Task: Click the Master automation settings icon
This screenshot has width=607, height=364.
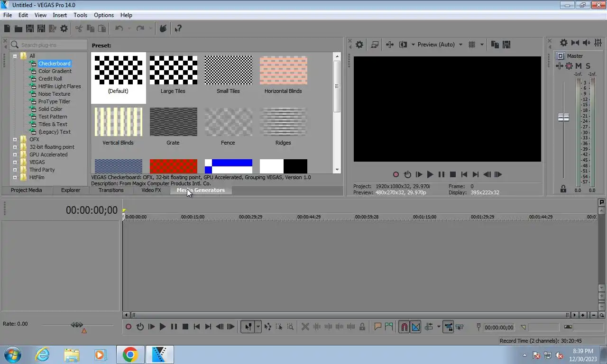Action: (x=569, y=66)
